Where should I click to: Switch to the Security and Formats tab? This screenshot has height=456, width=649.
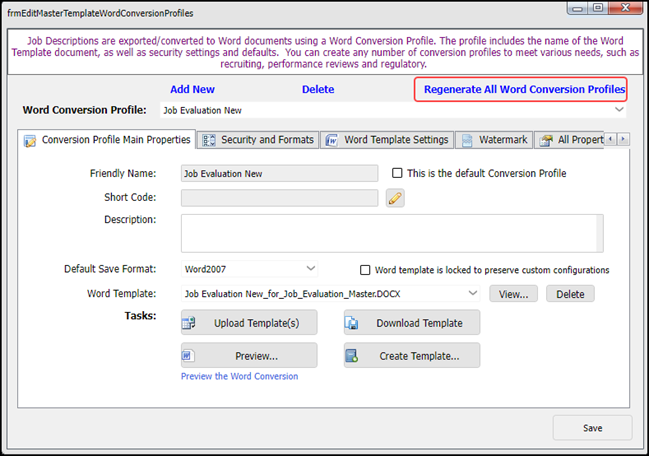(258, 140)
